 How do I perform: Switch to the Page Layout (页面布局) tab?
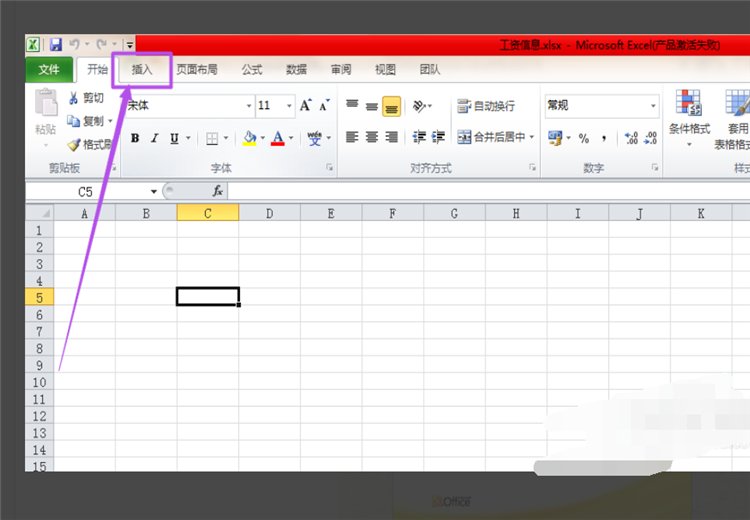point(197,70)
